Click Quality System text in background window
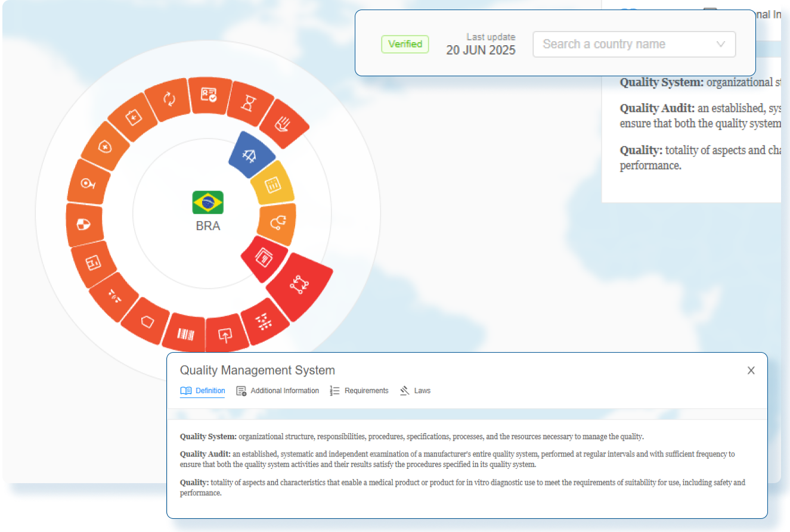The width and height of the screenshot is (790, 532). pyautogui.click(x=700, y=82)
